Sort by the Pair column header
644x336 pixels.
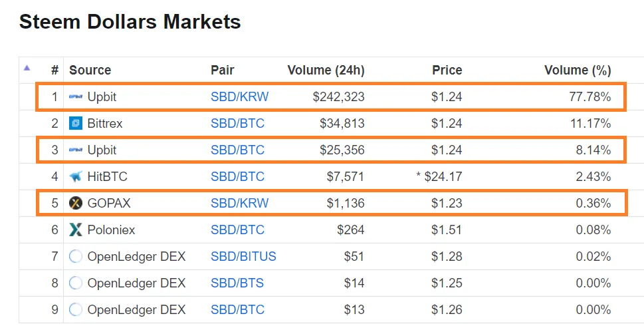click(222, 70)
